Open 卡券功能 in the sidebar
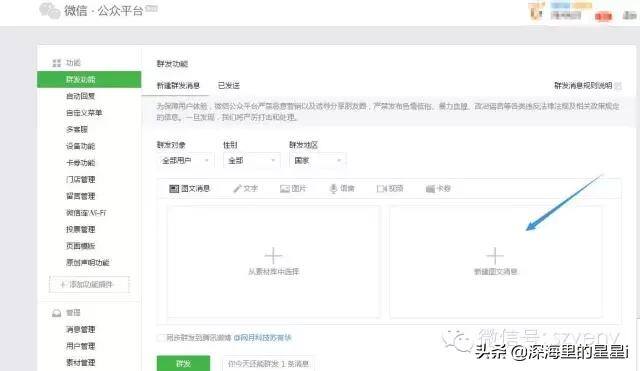 click(x=80, y=163)
